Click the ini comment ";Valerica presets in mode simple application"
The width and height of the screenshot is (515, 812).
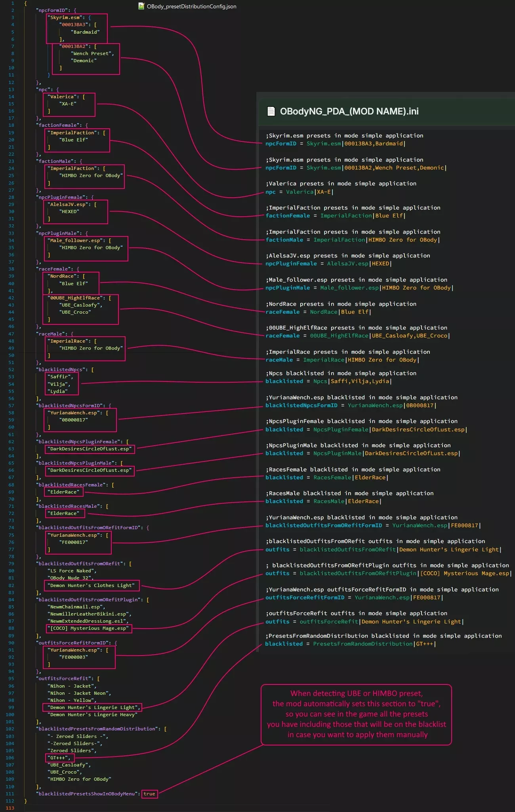[341, 183]
